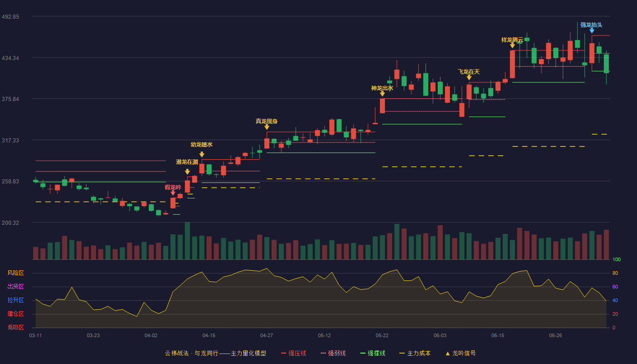This screenshot has width=637, height=364.
Task: Click the 真龙现身 arrow signal marker
Action: 267,127
